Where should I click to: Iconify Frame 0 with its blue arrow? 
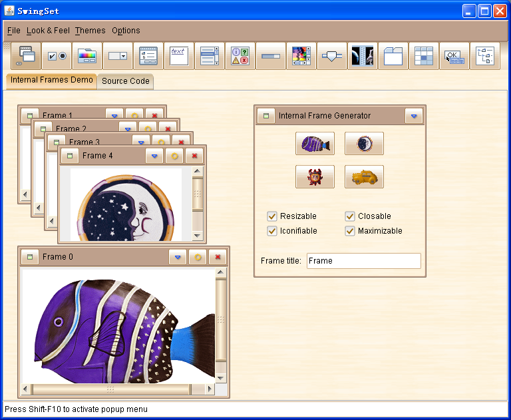[178, 257]
